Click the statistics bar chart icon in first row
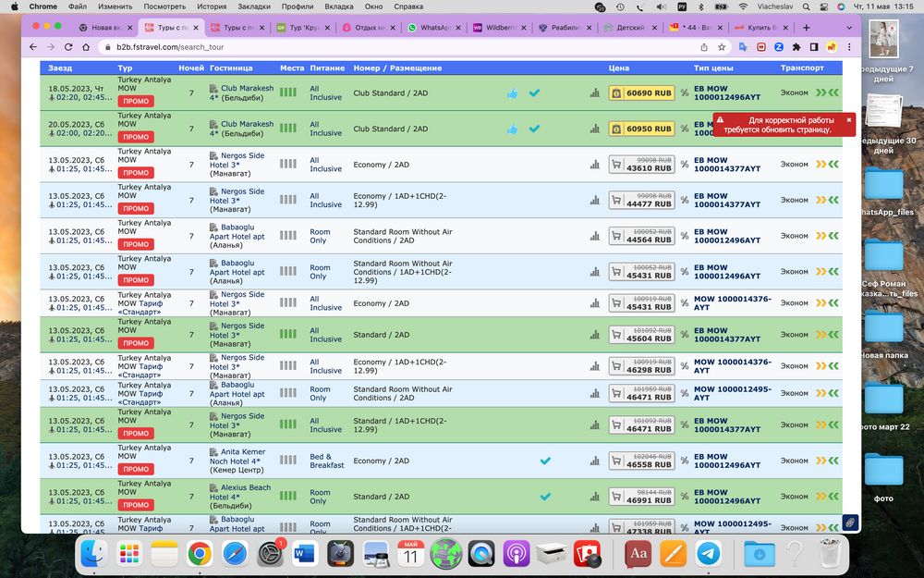The image size is (924, 578). [594, 93]
